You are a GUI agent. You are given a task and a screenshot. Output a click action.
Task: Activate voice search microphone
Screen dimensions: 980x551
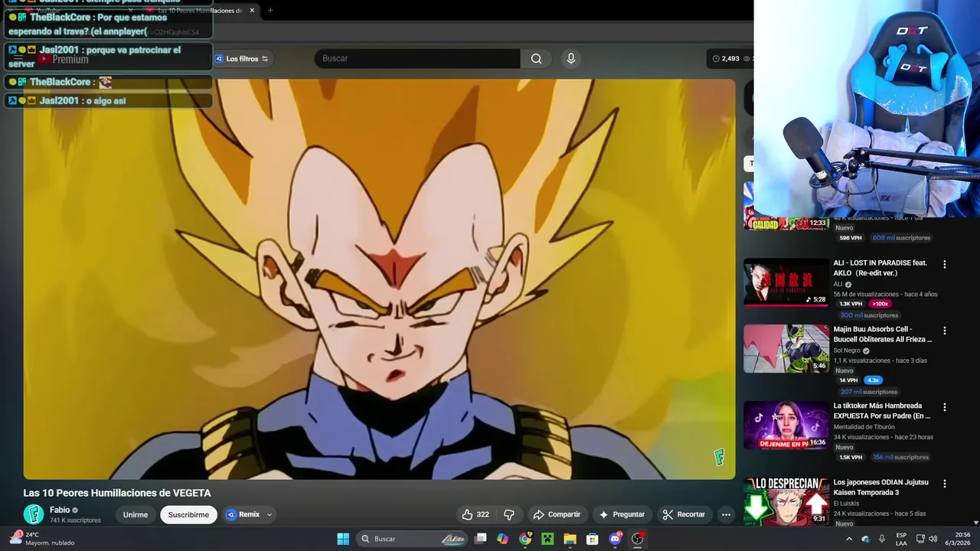(570, 58)
